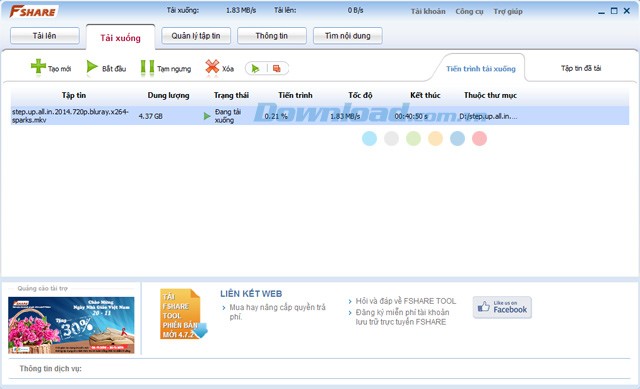Sort by the Trạng thái column header

pos(231,95)
